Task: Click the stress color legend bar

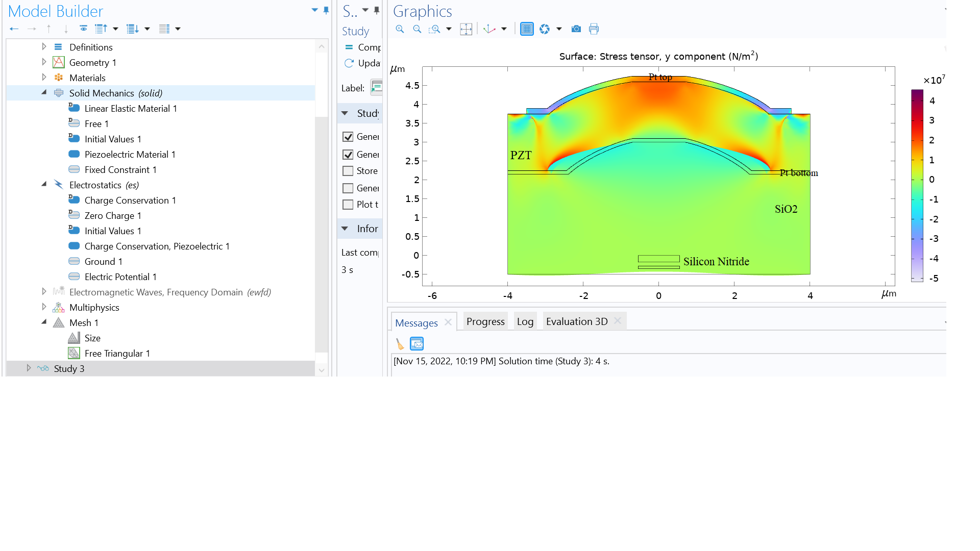Action: coord(917,186)
